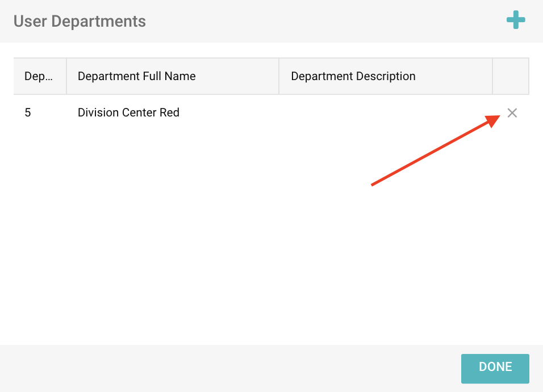Click the plus icon to add a department

516,21
